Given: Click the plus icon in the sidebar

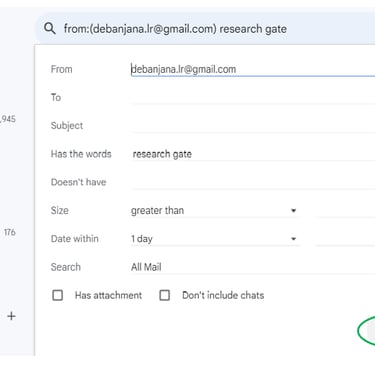Looking at the screenshot, I should (x=12, y=316).
